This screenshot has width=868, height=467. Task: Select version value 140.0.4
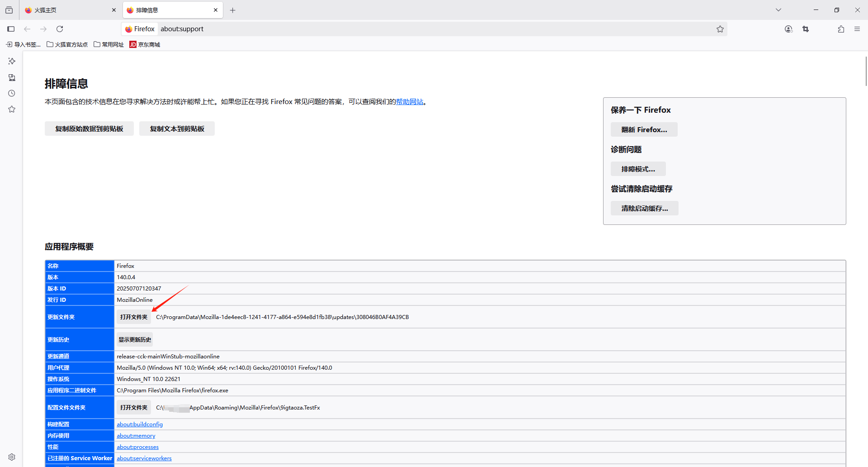[x=126, y=277]
